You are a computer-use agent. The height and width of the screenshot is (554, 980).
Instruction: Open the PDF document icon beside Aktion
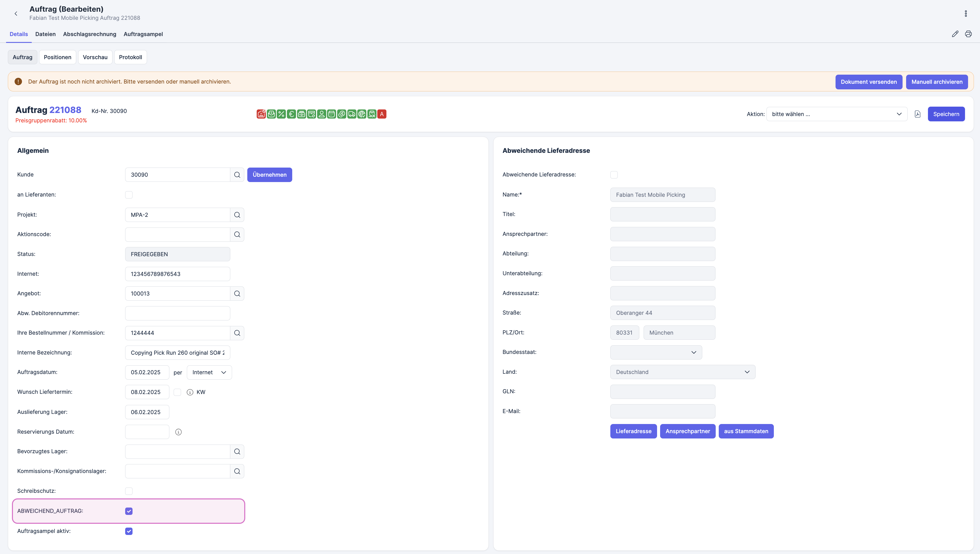(x=917, y=114)
